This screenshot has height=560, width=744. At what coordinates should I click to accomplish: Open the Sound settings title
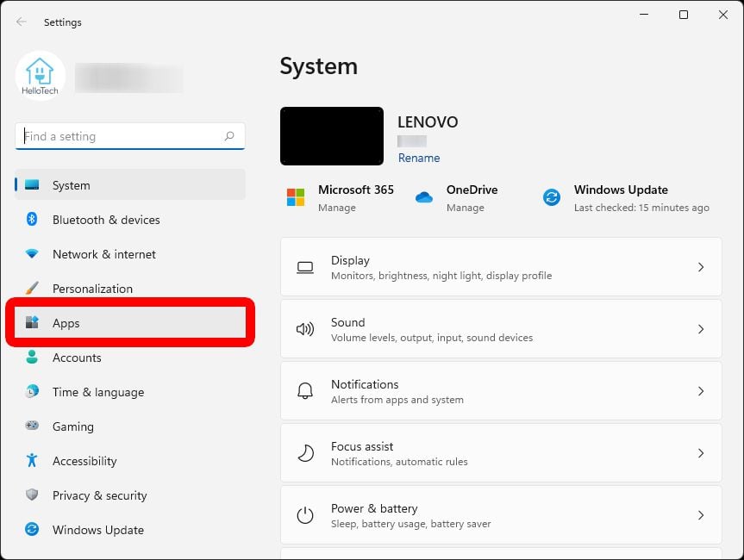(x=347, y=322)
